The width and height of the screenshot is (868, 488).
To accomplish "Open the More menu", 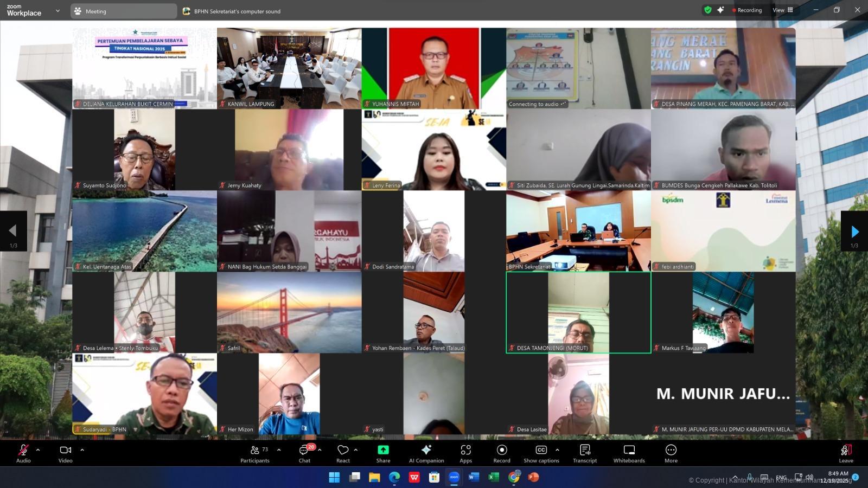I will (x=671, y=453).
